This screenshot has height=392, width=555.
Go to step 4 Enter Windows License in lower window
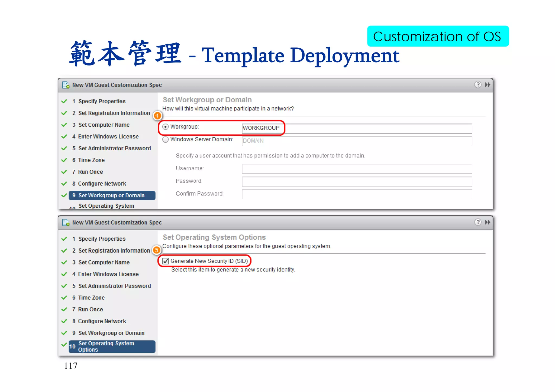pyautogui.click(x=105, y=274)
